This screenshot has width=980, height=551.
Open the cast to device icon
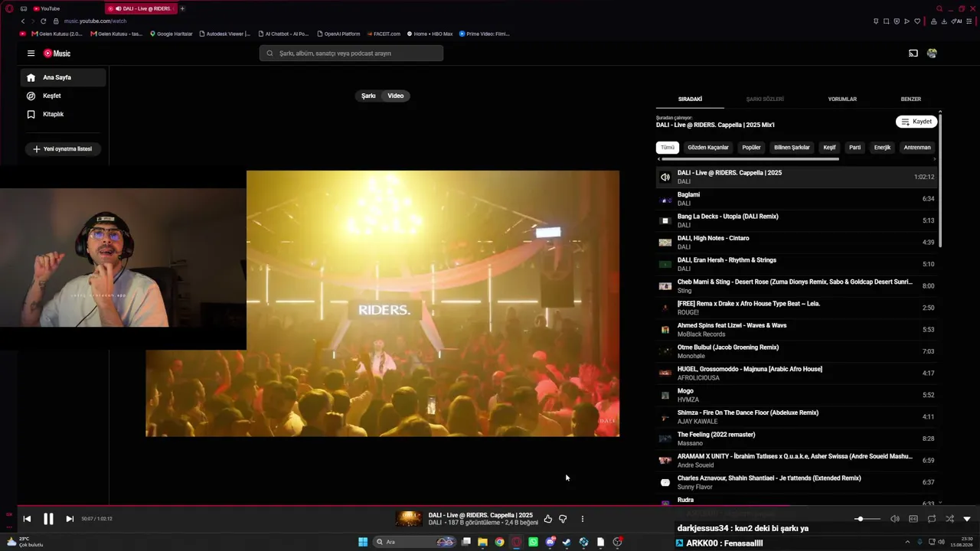pos(913,54)
